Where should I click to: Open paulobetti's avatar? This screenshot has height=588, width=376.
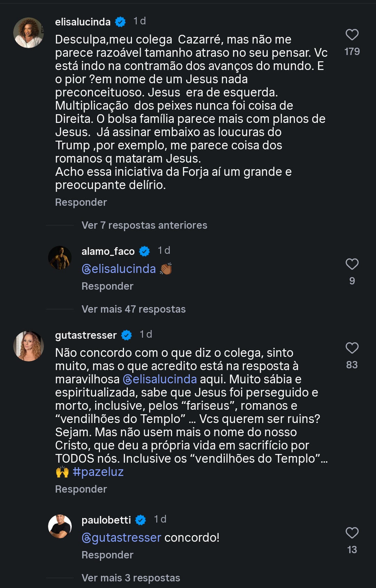[x=60, y=526]
